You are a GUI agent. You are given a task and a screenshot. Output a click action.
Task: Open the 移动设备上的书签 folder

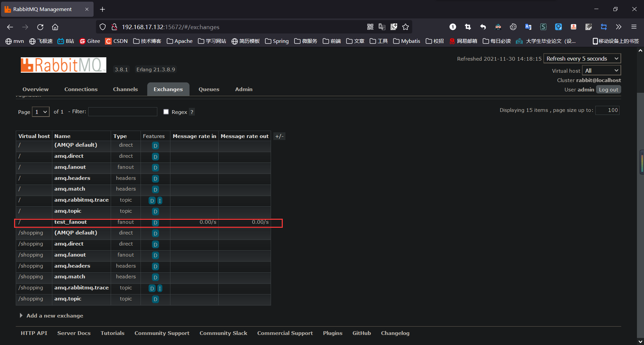[616, 41]
